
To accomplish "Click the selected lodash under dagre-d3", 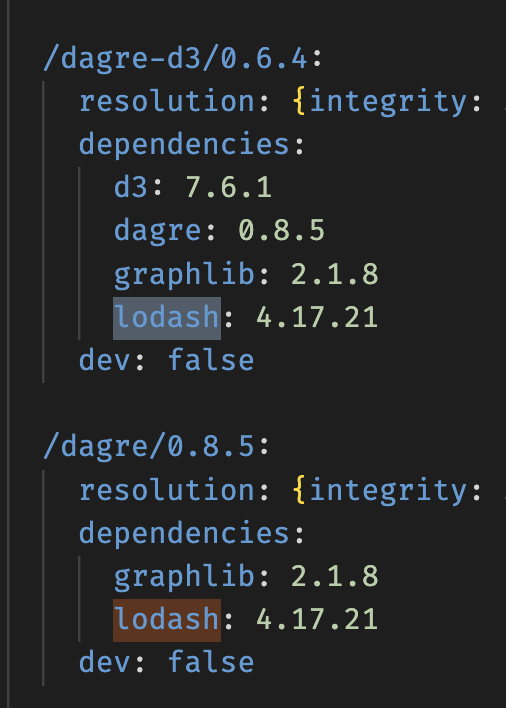I will 167,317.
